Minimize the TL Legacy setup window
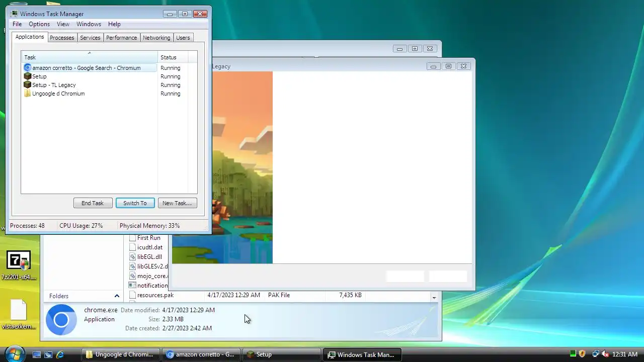Image resolution: width=644 pixels, height=362 pixels. click(x=433, y=66)
